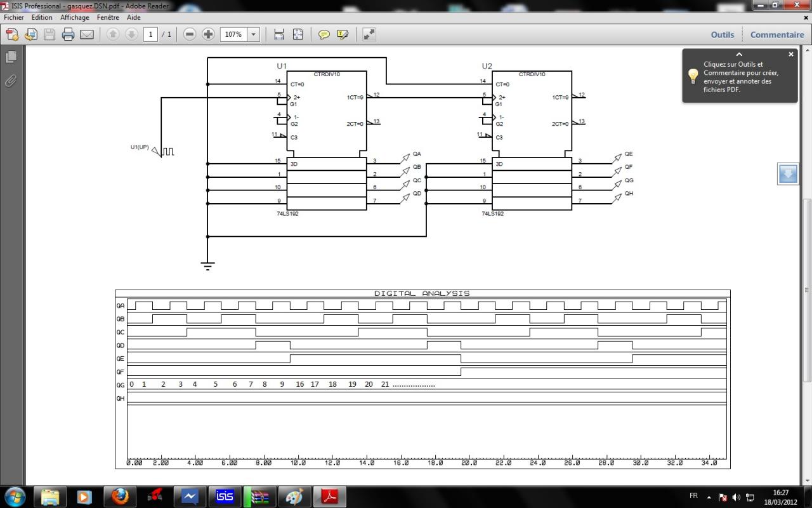Click the blue chart taskbar icon

[x=190, y=496]
